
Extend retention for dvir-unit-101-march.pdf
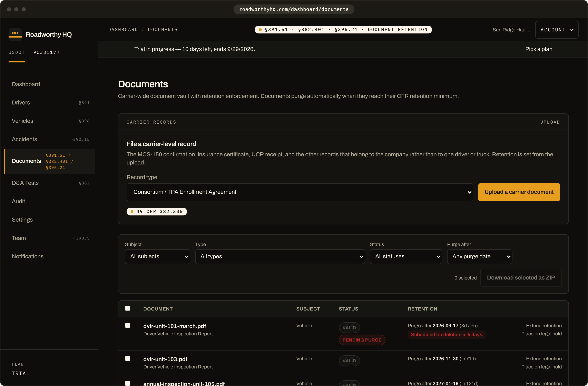(544, 326)
